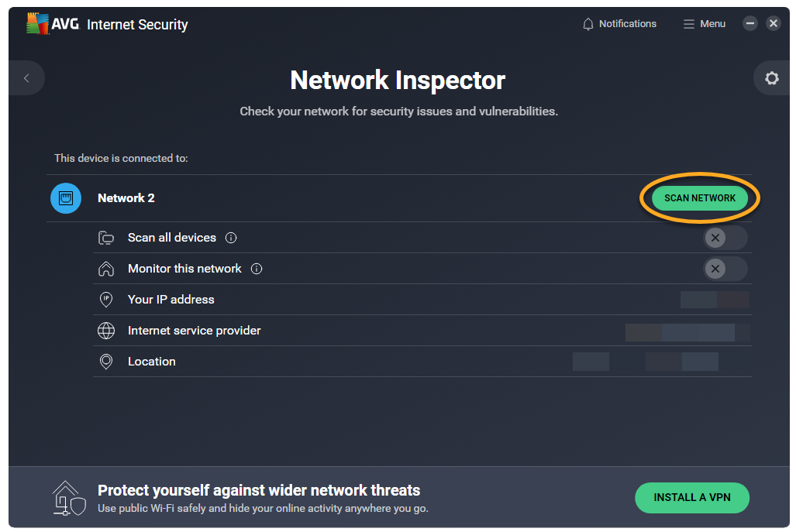Enable the Scan all devices toggle
Screen dimensions: 796x532
(725, 238)
